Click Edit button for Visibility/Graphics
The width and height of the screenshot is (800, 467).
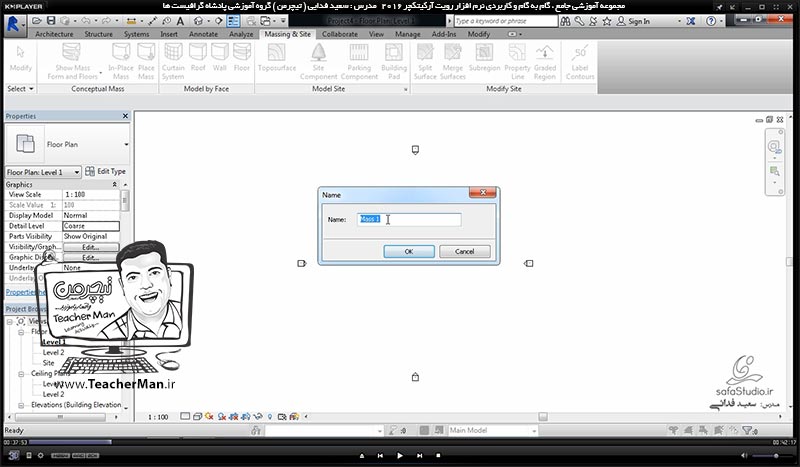click(91, 247)
